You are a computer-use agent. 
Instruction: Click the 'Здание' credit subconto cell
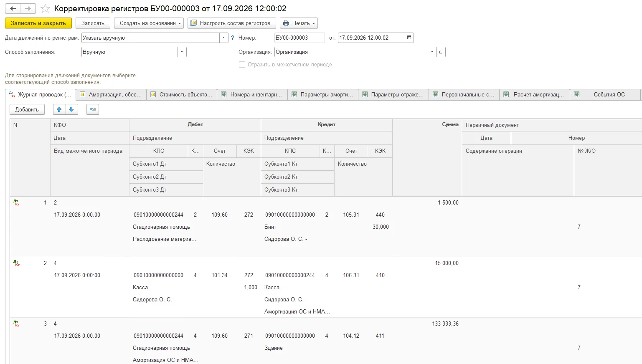point(274,348)
